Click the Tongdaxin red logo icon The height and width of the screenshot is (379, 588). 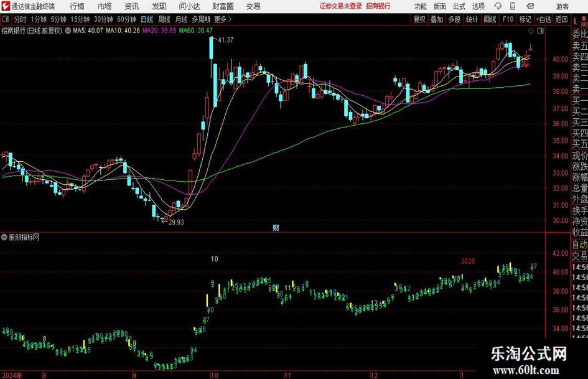click(x=6, y=6)
